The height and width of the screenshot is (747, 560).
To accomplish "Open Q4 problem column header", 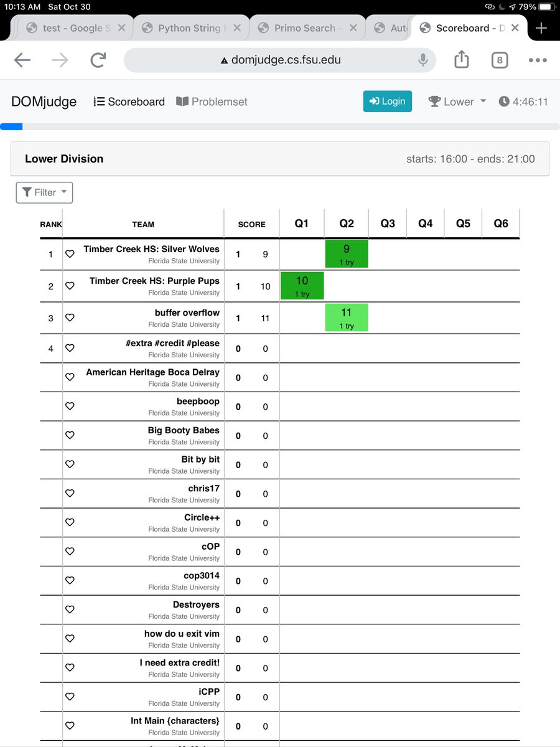I will [426, 223].
